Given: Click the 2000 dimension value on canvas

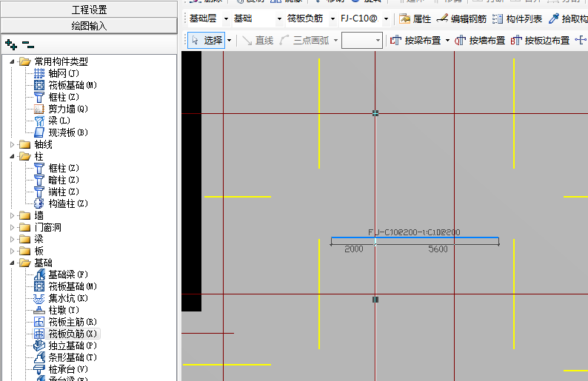Looking at the screenshot, I should pos(354,249).
